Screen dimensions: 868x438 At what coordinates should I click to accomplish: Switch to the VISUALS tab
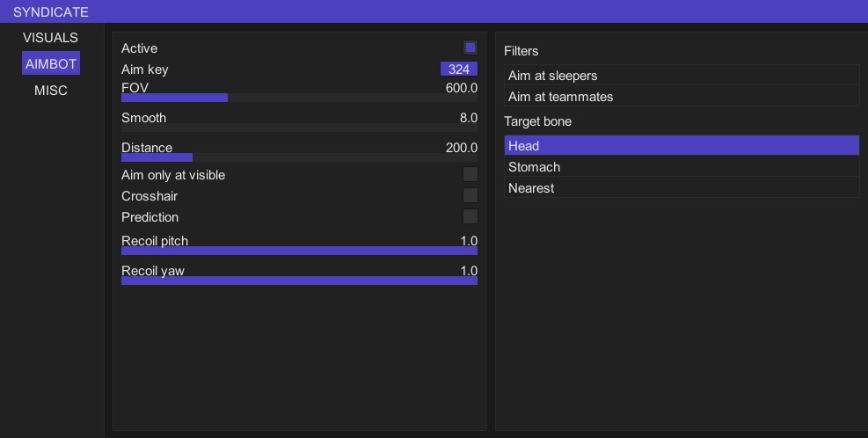click(x=50, y=38)
